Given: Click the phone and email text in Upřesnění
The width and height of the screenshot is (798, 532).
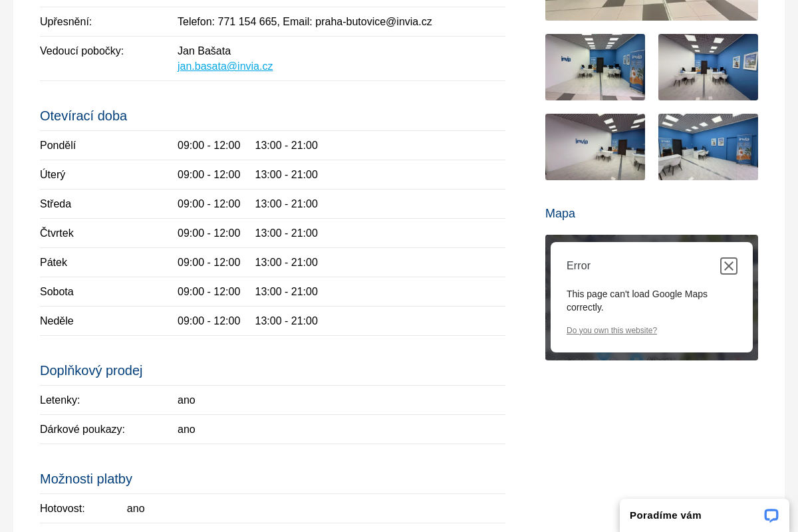Looking at the screenshot, I should point(305,22).
